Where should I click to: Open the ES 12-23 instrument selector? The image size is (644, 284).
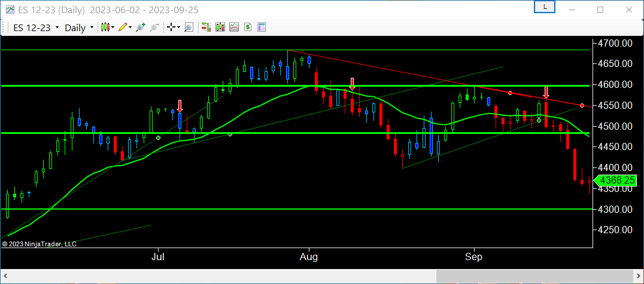tap(36, 28)
